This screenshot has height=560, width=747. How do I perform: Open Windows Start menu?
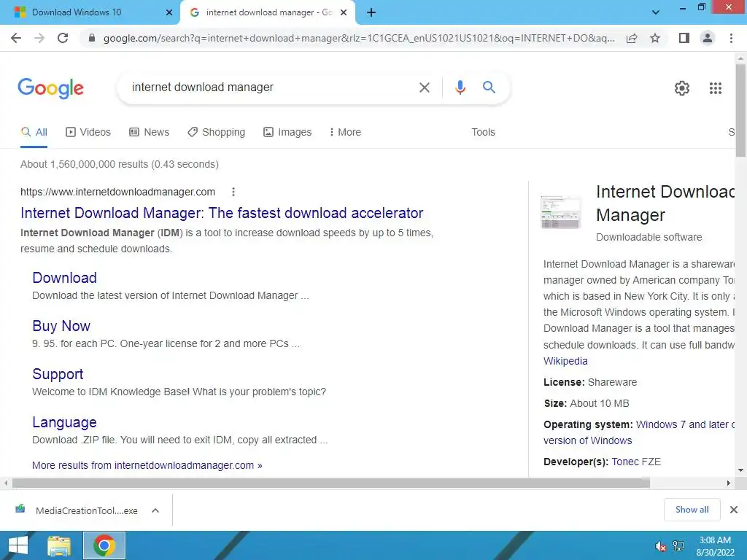18,545
